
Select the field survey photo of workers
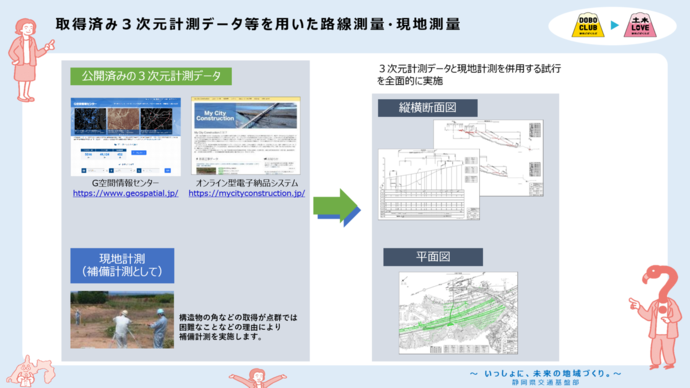click(122, 320)
